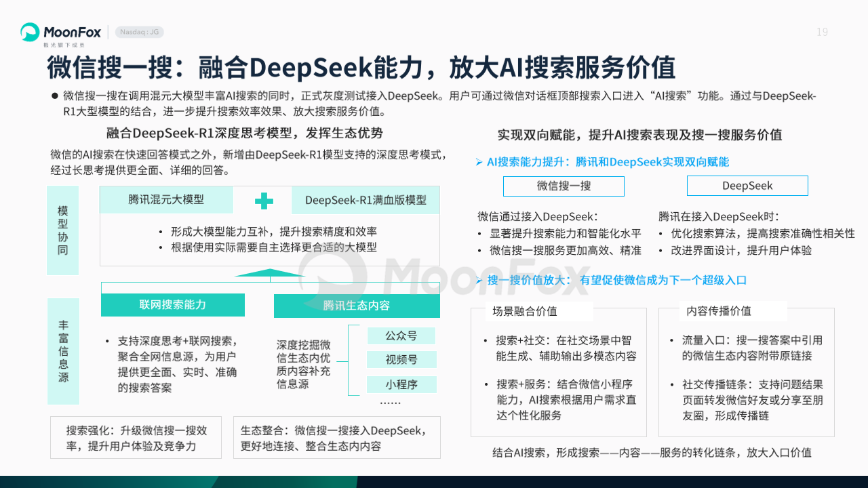Click text 微信通过接入DeepSeek：
The height and width of the screenshot is (488, 868).
click(538, 217)
